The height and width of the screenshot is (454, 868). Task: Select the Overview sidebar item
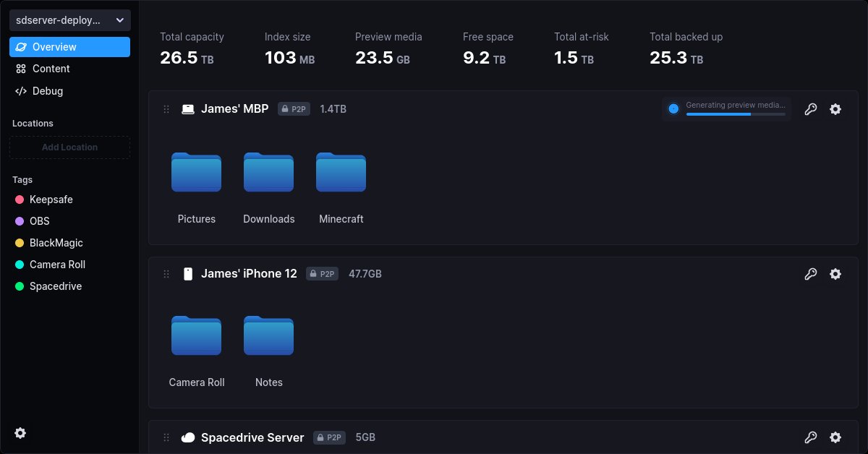click(70, 47)
